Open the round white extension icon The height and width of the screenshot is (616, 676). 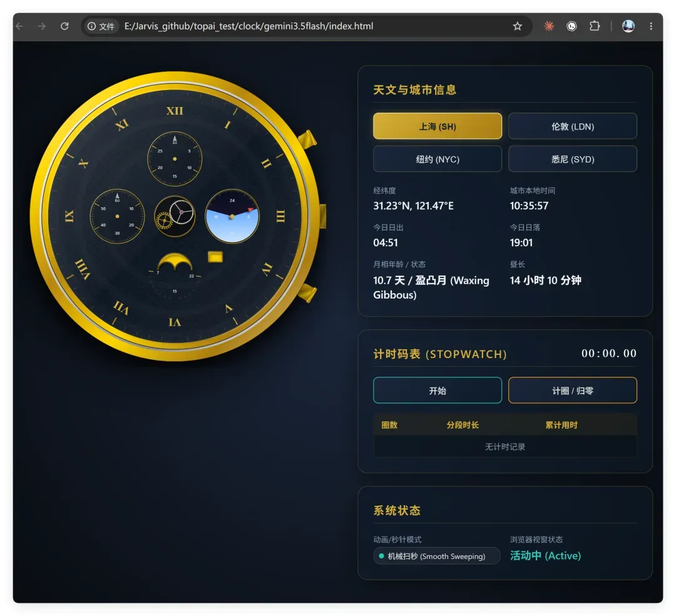(571, 26)
